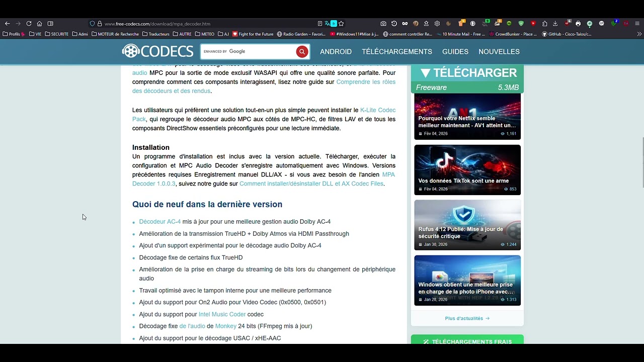Open Comment installer/désinstaller DLL et AX guide

[x=311, y=184]
